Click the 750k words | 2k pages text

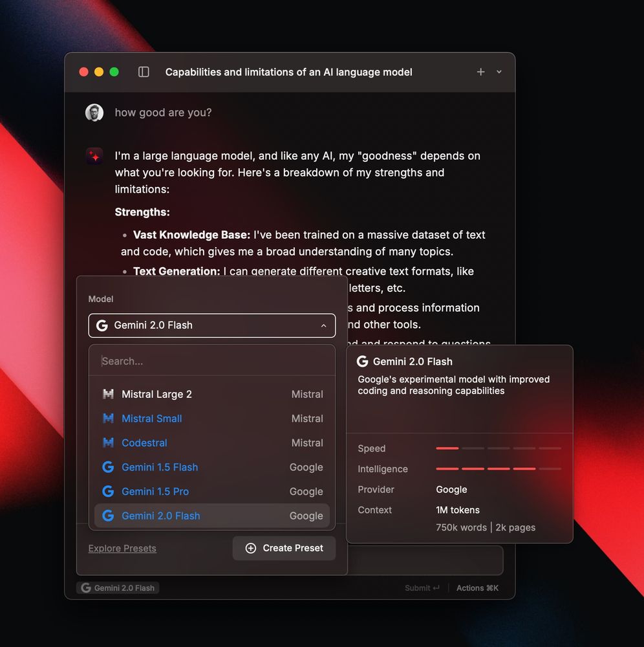(x=486, y=528)
